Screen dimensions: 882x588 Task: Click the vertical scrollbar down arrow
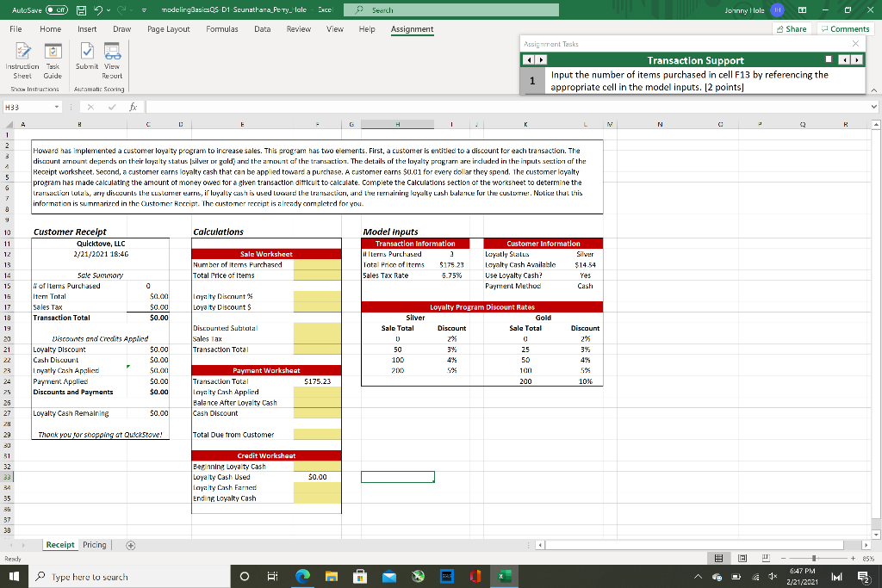876,534
